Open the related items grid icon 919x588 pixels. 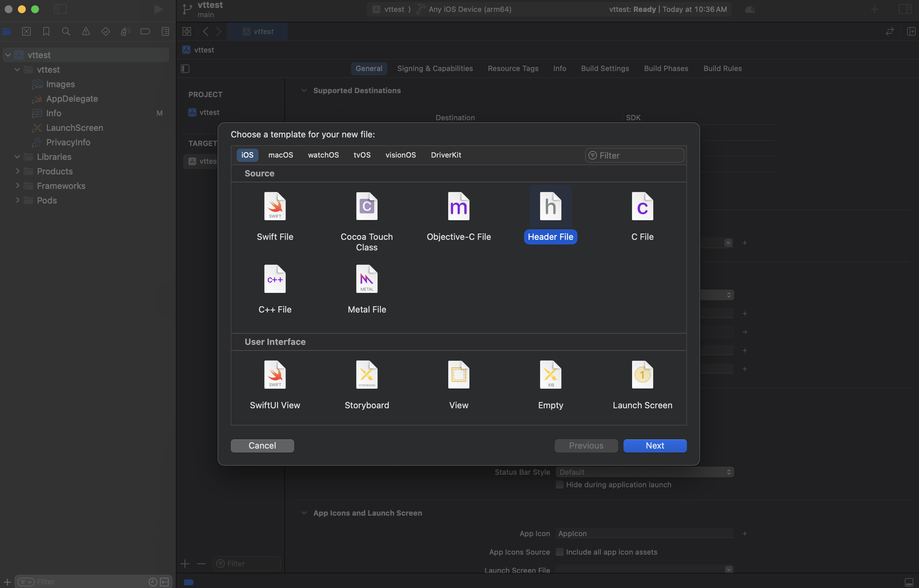pos(186,31)
